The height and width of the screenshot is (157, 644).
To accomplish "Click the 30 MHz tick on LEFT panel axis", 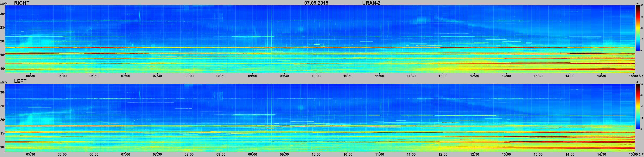I will tap(2, 92).
